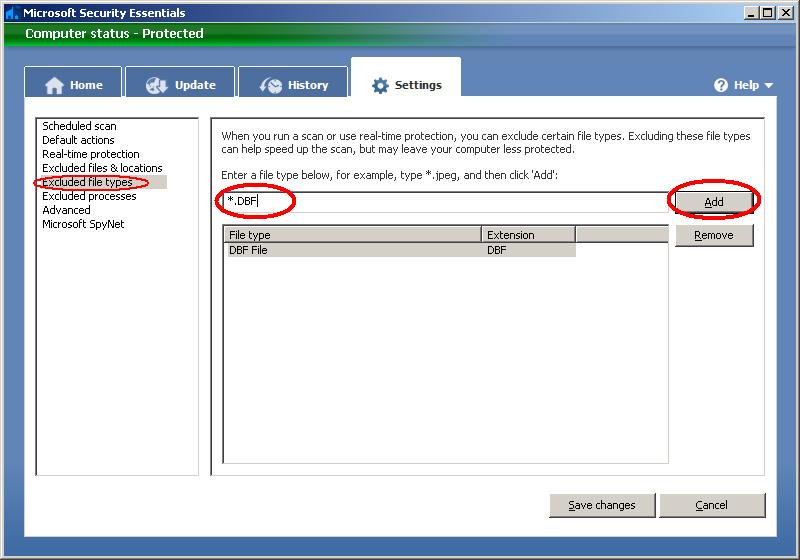Click the Help question mark icon

click(x=720, y=85)
